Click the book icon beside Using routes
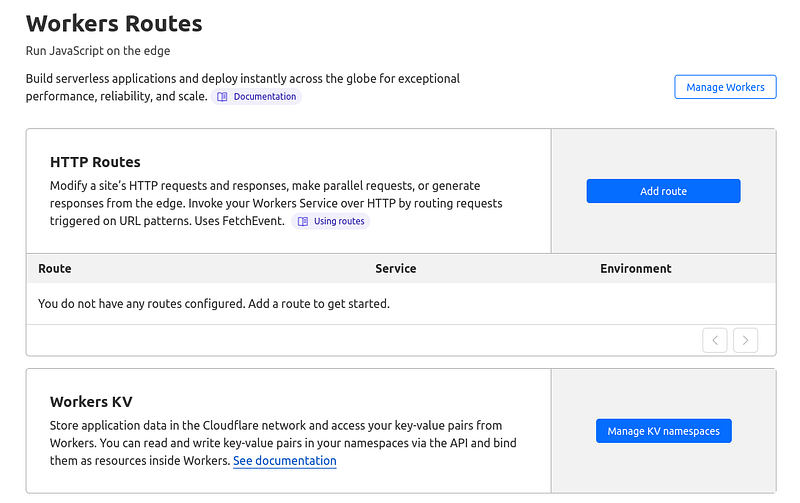 [303, 221]
